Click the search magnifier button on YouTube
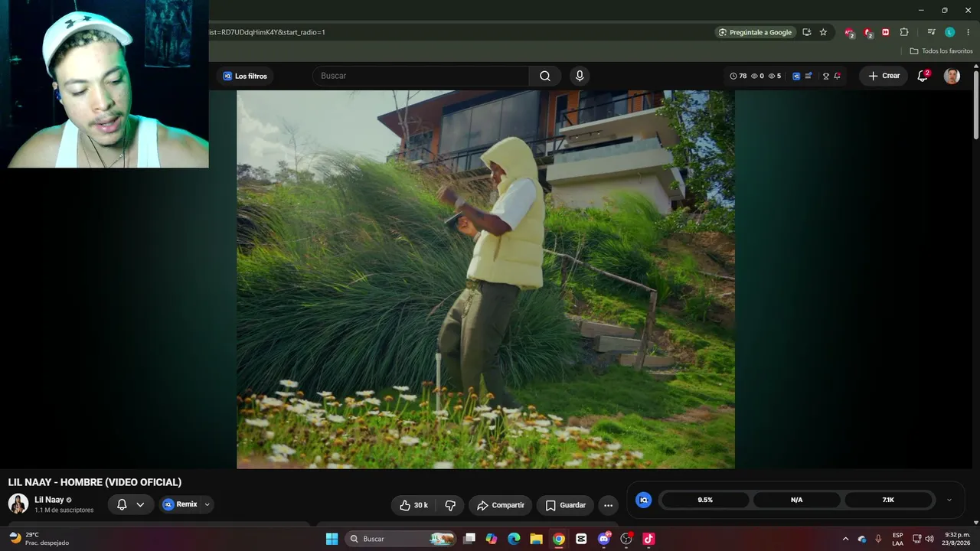980x551 pixels. (544, 76)
